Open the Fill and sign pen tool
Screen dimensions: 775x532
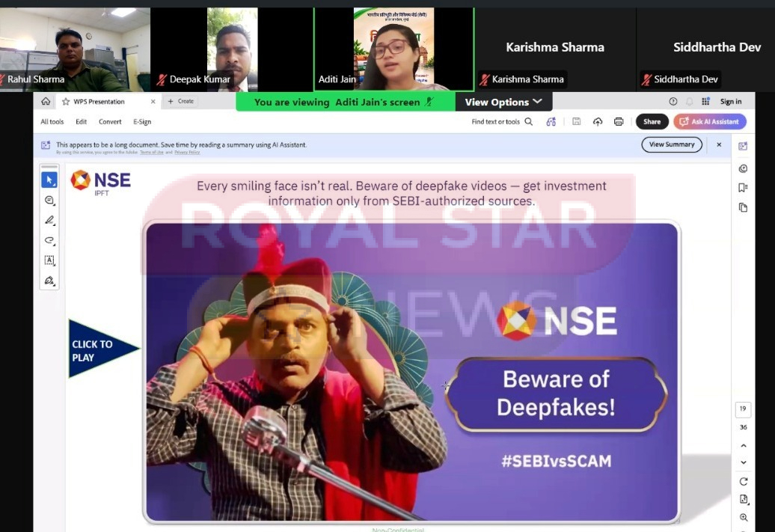click(49, 281)
